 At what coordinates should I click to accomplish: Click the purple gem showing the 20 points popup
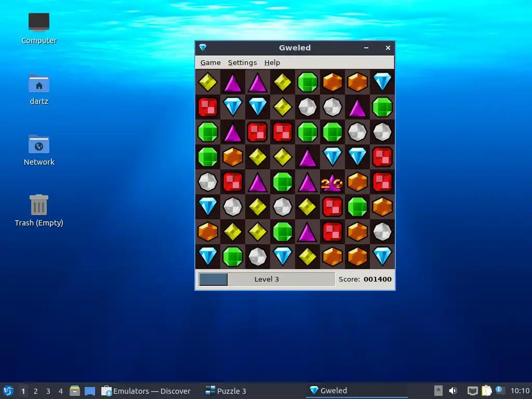[x=332, y=182]
